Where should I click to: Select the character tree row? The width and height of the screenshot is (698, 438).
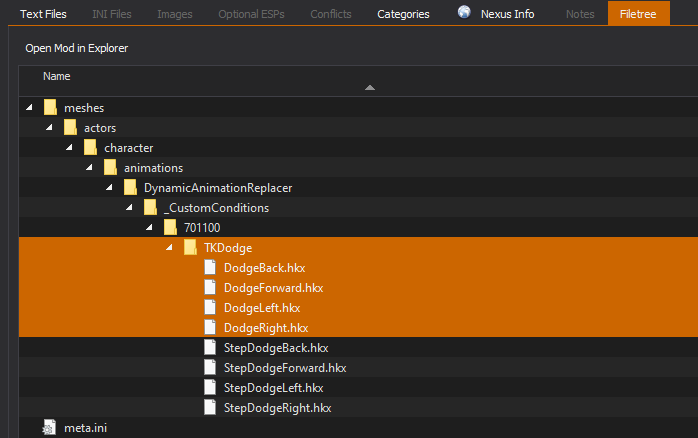coord(358,147)
